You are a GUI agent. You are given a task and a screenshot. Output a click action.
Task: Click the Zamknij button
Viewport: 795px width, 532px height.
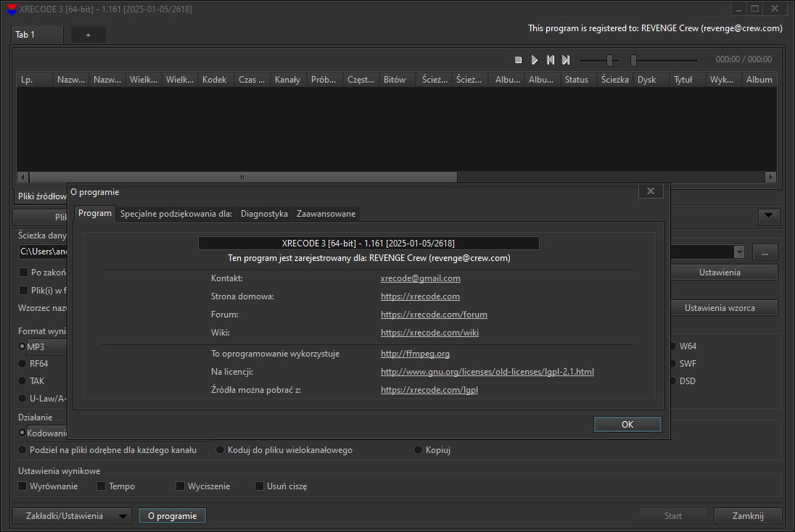click(748, 516)
